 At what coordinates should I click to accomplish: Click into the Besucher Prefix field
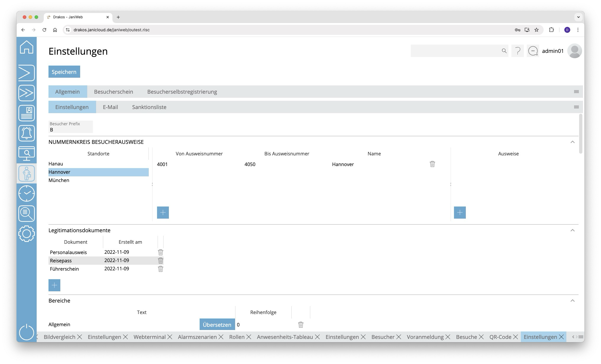click(70, 129)
